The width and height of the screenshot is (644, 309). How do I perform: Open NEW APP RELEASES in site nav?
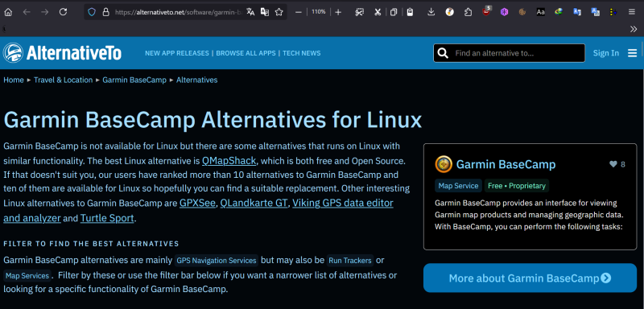[176, 53]
